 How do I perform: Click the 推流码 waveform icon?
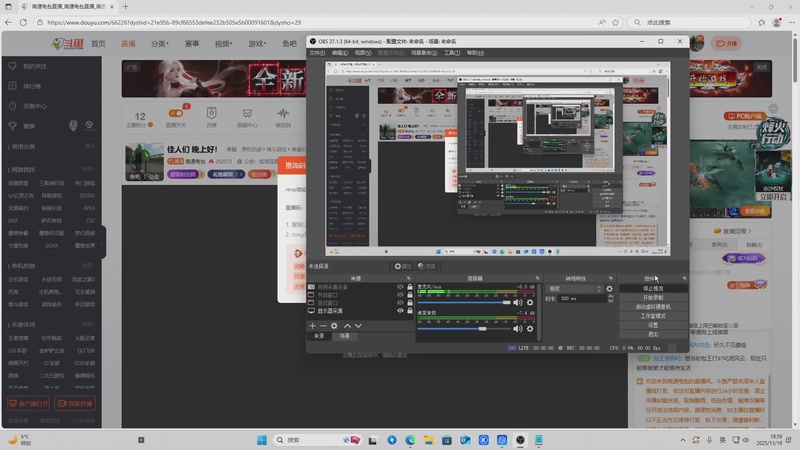click(x=283, y=113)
